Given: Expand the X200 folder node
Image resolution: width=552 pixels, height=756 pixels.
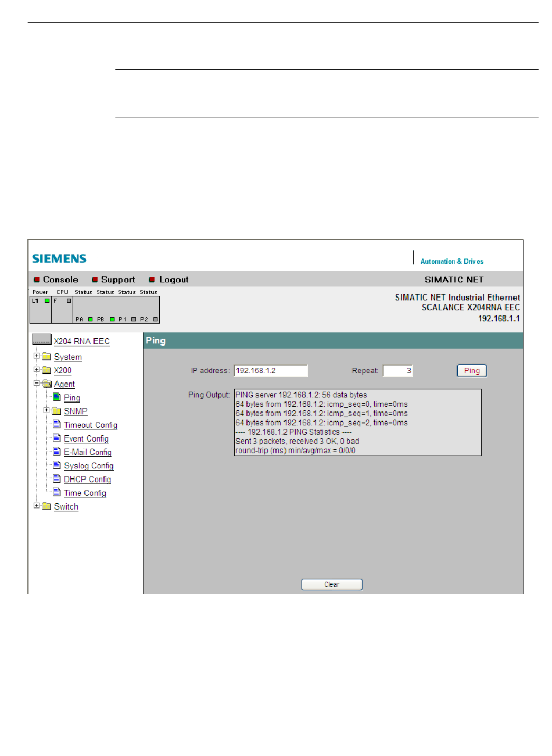Looking at the screenshot, I should [x=37, y=370].
